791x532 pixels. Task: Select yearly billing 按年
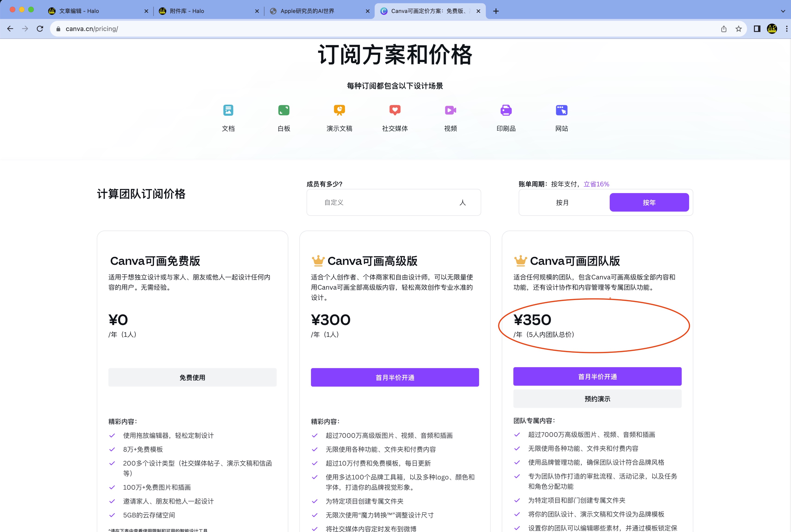tap(649, 203)
